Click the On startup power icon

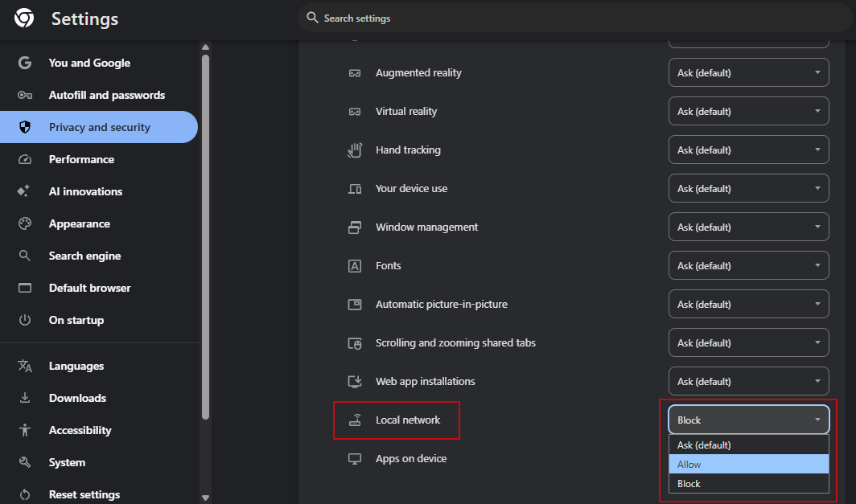click(x=25, y=320)
